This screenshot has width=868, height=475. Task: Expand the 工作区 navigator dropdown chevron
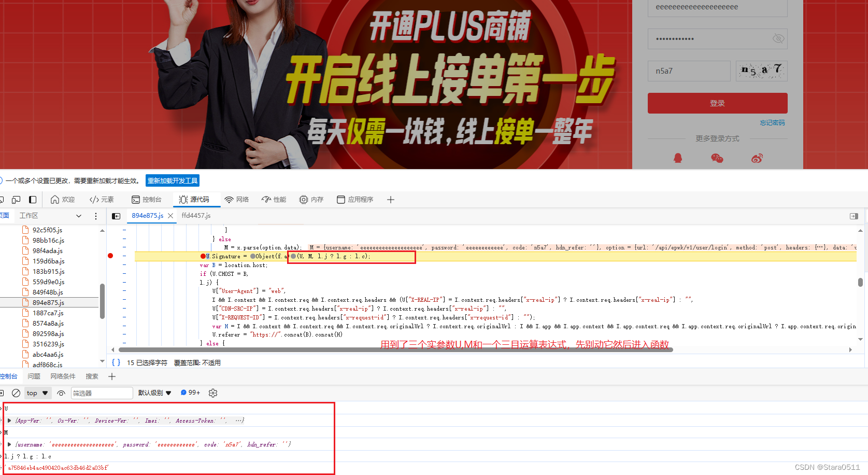(x=79, y=216)
